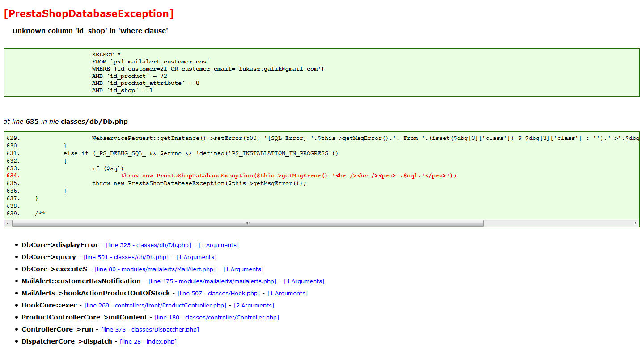Image resolution: width=644 pixels, height=357 pixels.
Task: Click the AND id_product = 72 line
Action: pos(130,76)
